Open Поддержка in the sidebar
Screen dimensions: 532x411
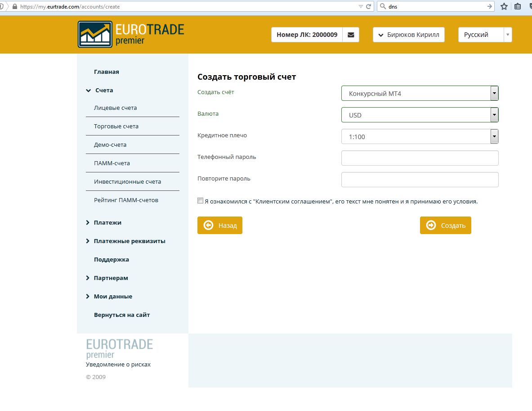coord(111,259)
